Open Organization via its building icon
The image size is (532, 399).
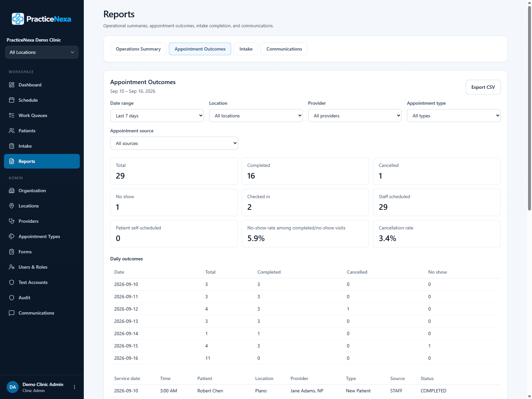click(x=12, y=191)
